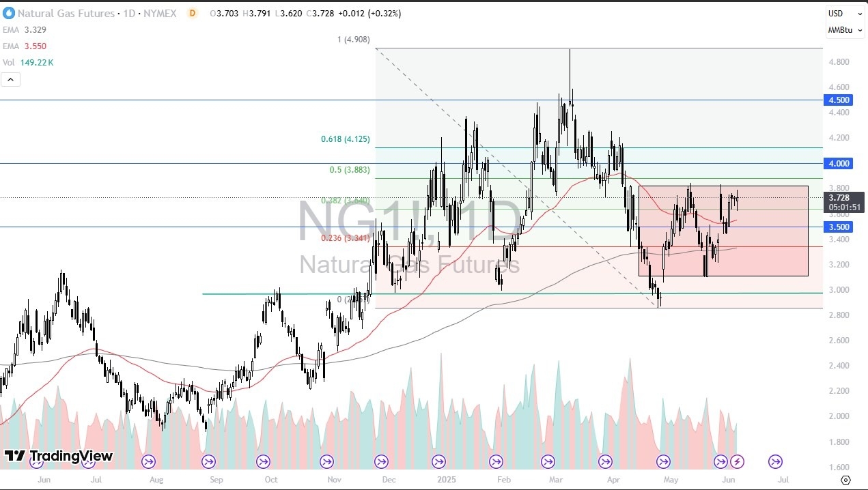The width and height of the screenshot is (868, 490).
Task: Open the last event marker before Jul 2025
Action: point(775,462)
